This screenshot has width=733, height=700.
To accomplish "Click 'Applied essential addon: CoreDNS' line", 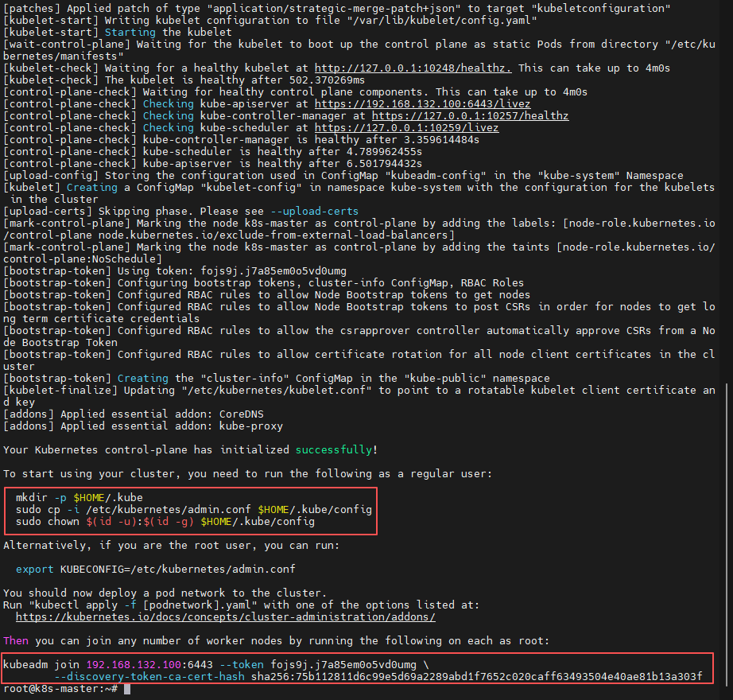I will click(x=134, y=414).
